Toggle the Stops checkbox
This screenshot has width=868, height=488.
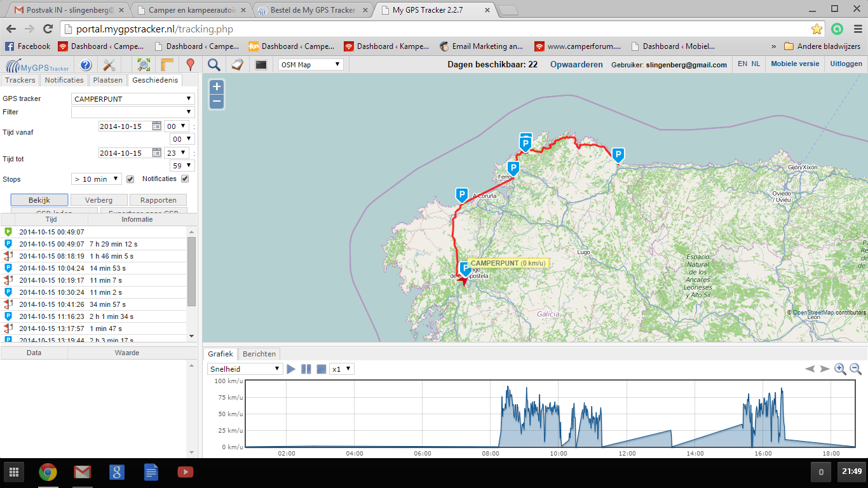pos(130,179)
